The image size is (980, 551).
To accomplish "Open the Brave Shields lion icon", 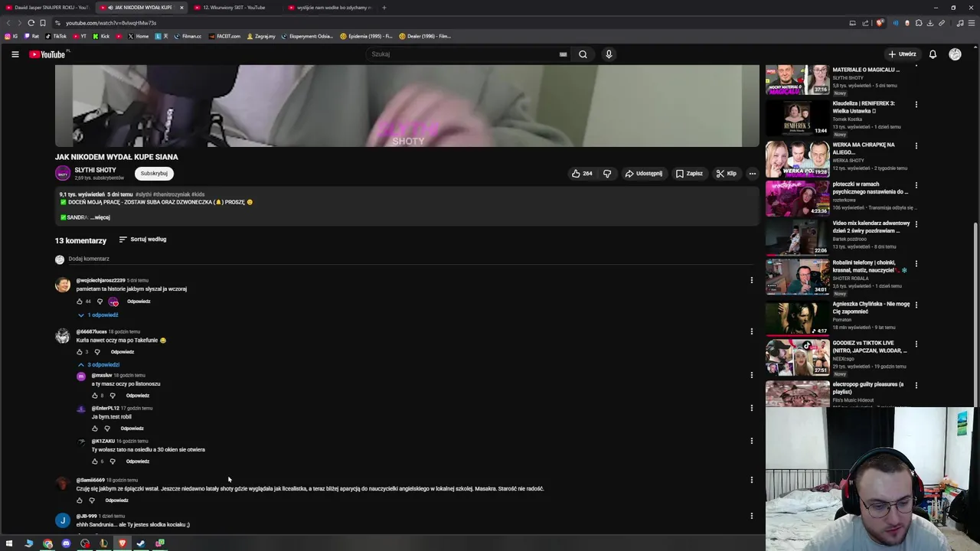I will (x=880, y=23).
